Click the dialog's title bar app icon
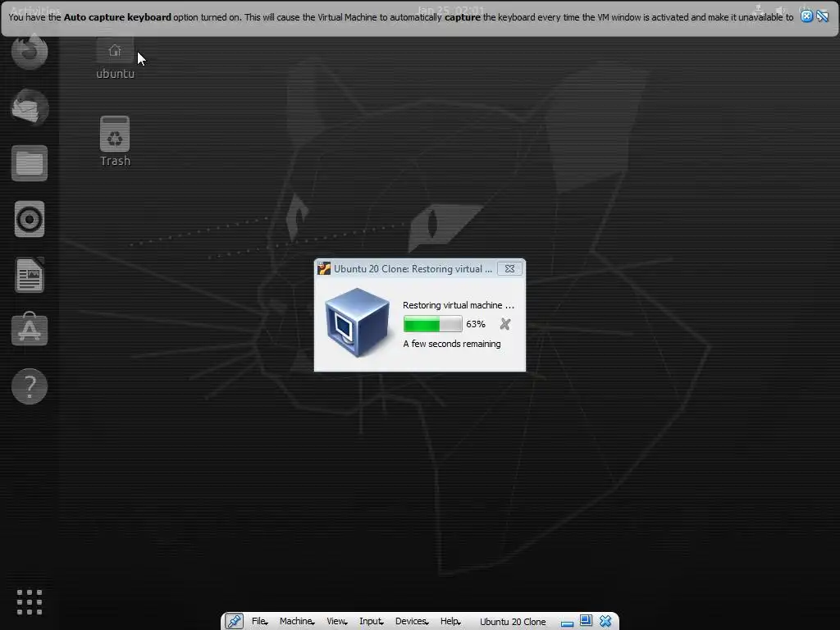The width and height of the screenshot is (840, 630). click(x=323, y=268)
